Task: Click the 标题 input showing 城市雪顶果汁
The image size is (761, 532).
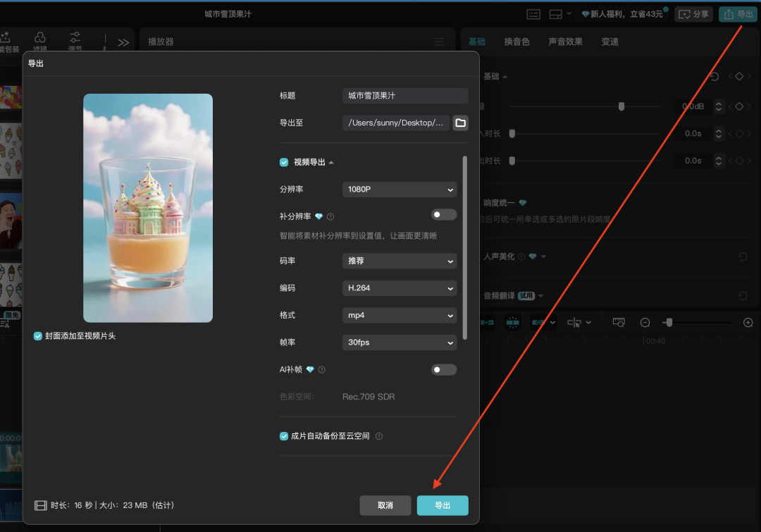Action: point(405,95)
